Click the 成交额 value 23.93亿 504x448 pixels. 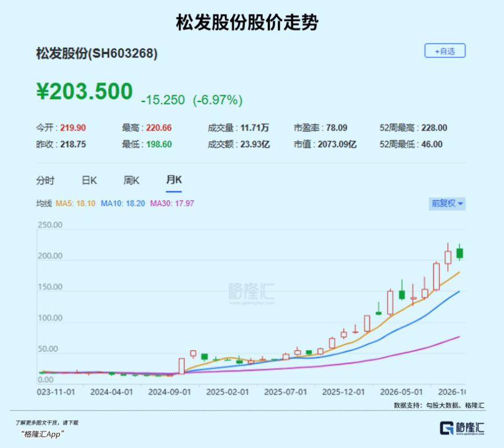point(255,144)
